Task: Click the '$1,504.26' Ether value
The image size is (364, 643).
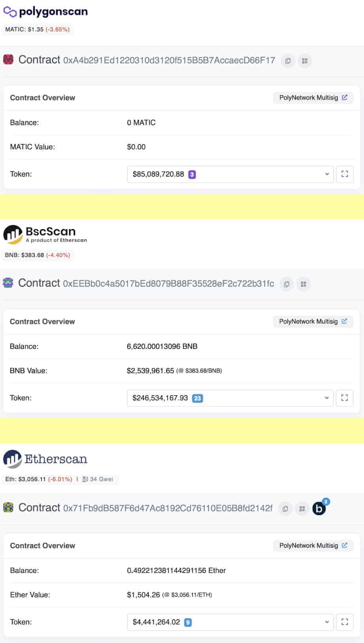Action: (x=144, y=595)
